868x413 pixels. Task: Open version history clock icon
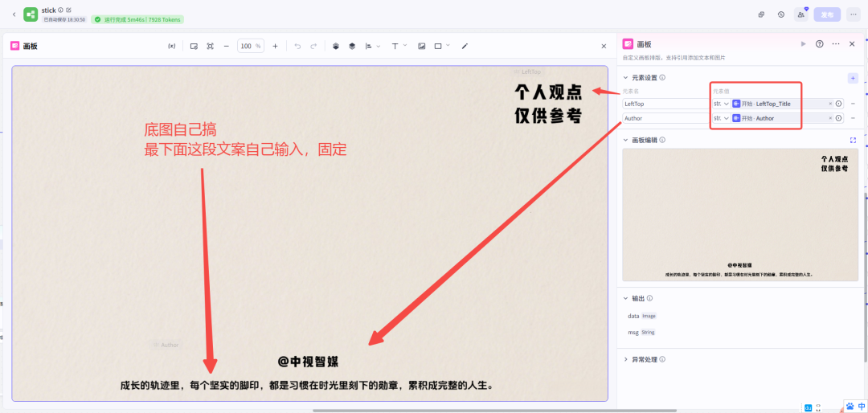(x=781, y=14)
